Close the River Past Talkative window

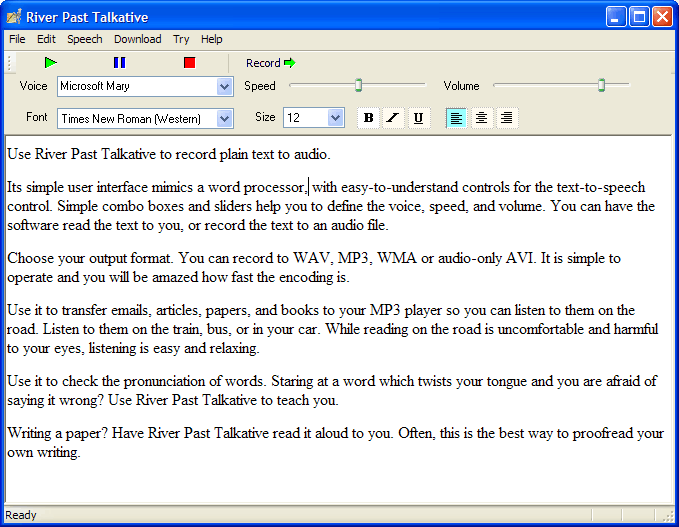(x=663, y=17)
